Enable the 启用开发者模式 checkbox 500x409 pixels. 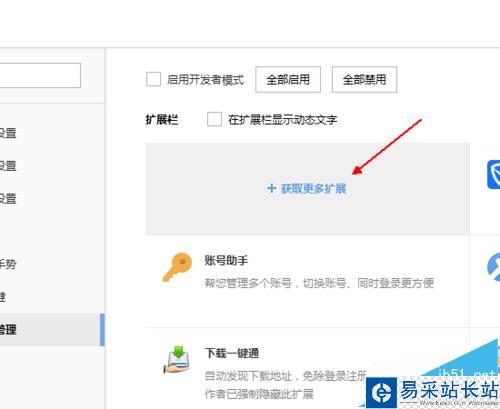point(153,79)
